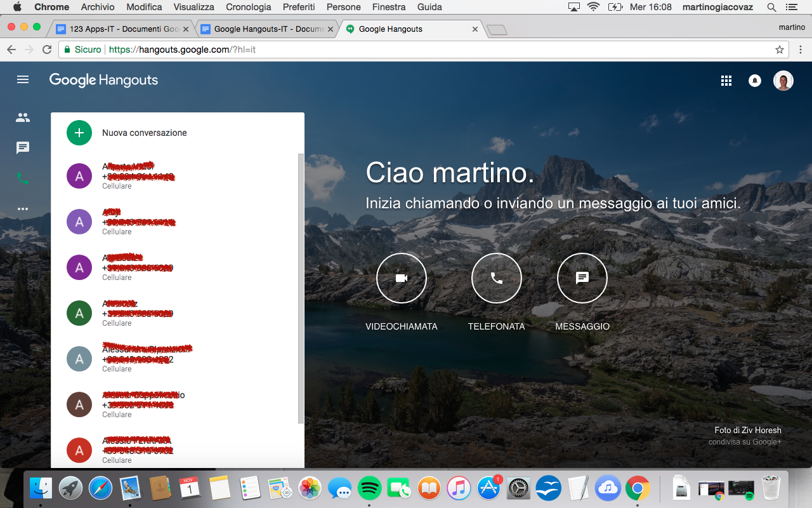The height and width of the screenshot is (508, 812).
Task: Click the Google Hangouts logo
Action: 103,80
